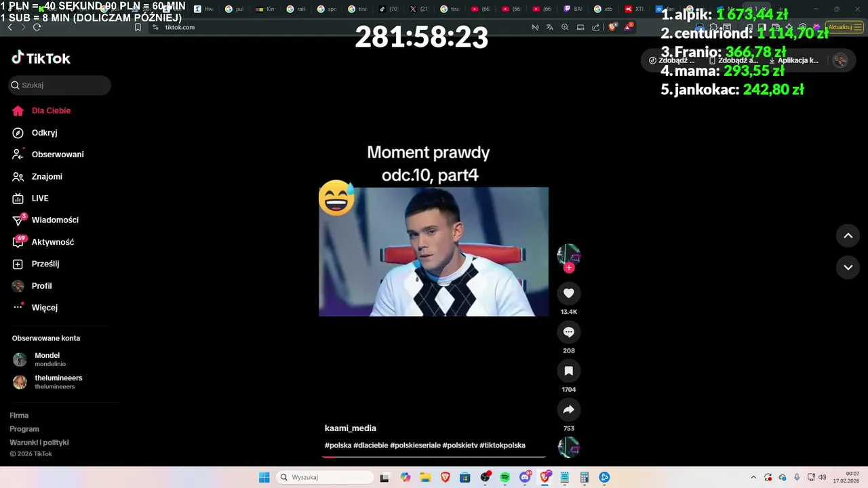The image size is (868, 488).
Task: Open the #polska hashtag
Action: (338, 445)
